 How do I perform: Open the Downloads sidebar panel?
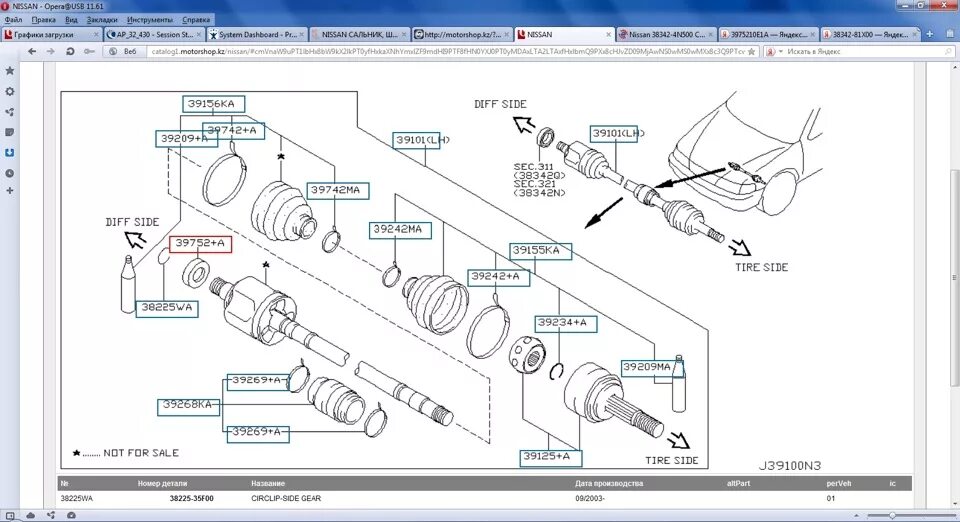pyautogui.click(x=10, y=152)
